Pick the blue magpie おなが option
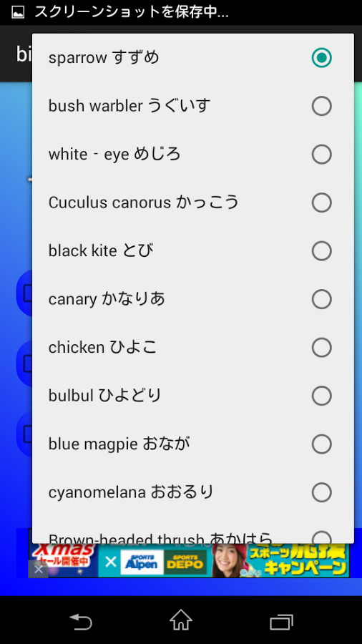Image resolution: width=362 pixels, height=644 pixels. click(193, 444)
